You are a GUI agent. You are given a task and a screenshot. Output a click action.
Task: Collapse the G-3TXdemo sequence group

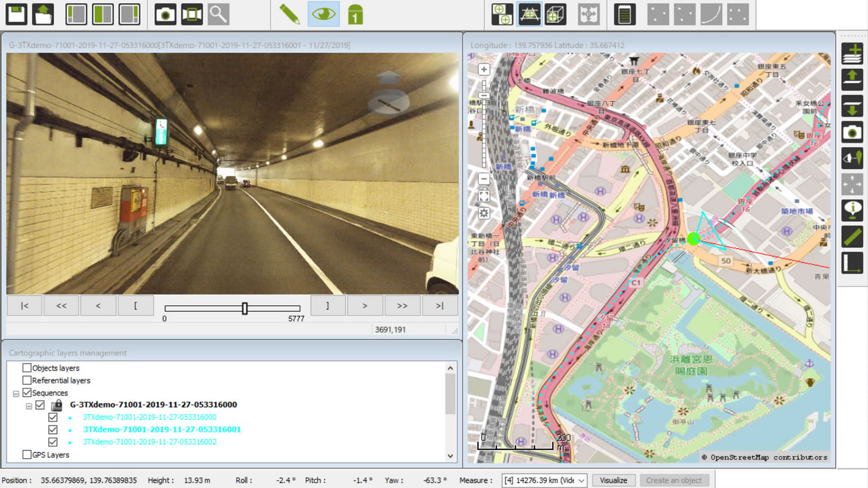pos(29,406)
